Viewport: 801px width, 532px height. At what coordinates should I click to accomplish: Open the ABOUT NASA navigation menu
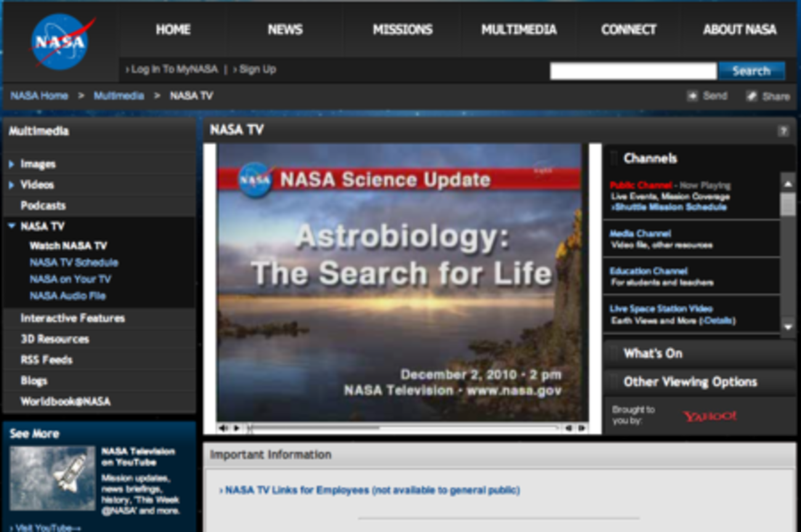pos(740,30)
